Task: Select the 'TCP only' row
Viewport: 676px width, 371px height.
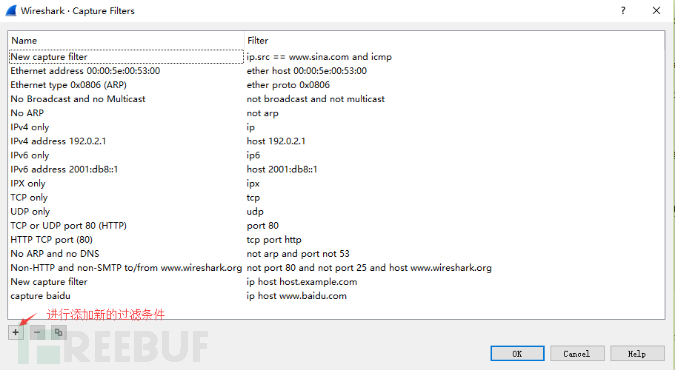Action: point(336,197)
